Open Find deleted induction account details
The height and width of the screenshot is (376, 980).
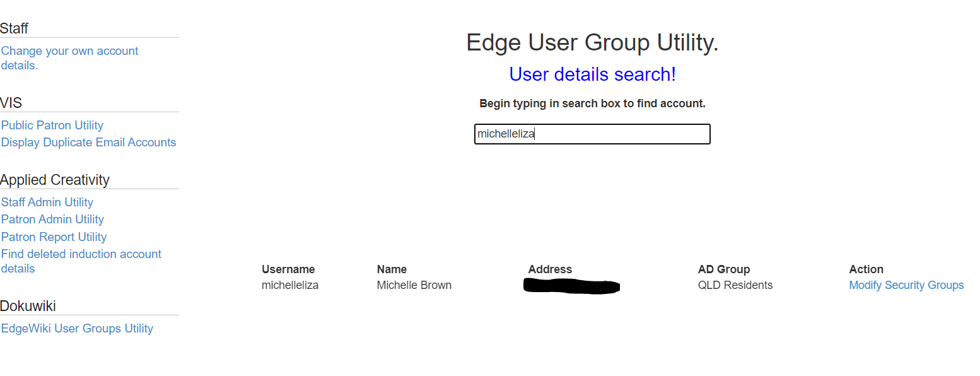(x=81, y=254)
